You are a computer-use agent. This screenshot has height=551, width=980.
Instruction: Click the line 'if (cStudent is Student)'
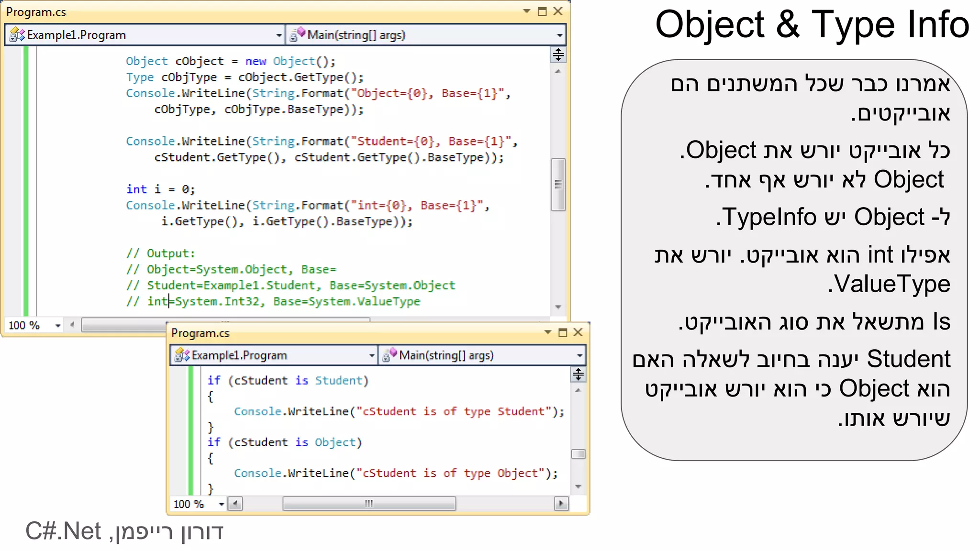click(288, 381)
